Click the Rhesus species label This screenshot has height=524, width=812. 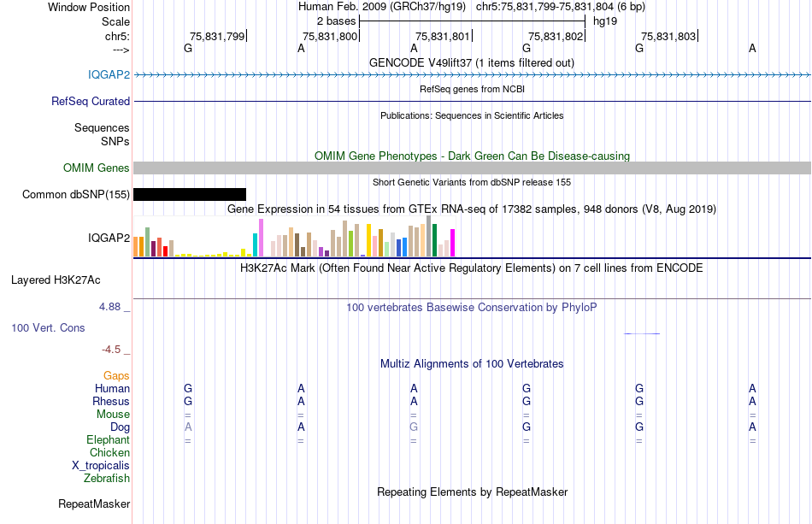click(x=111, y=401)
